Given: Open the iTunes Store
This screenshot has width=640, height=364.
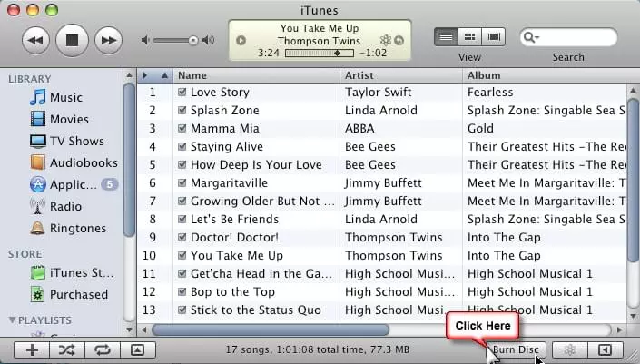Looking at the screenshot, I should 73,272.
